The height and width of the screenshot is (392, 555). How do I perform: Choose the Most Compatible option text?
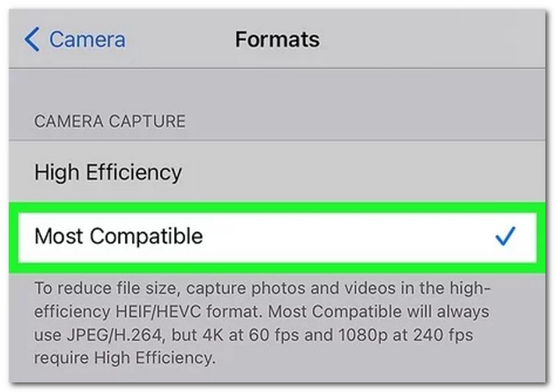coord(119,237)
